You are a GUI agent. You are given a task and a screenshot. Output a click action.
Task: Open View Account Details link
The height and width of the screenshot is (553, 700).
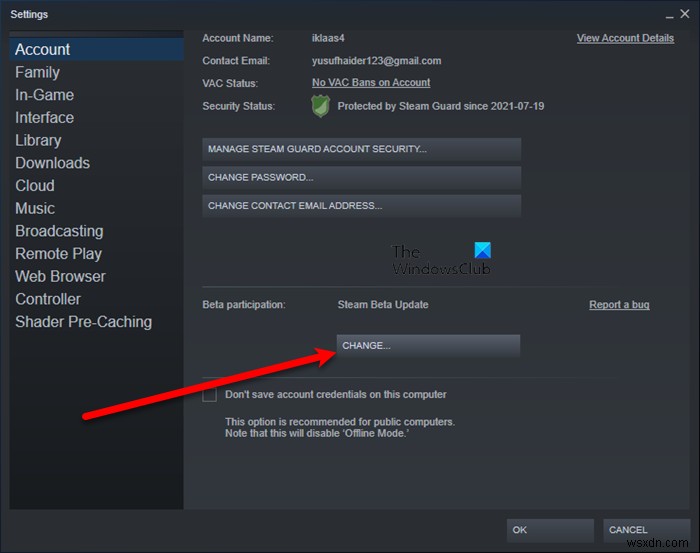click(x=625, y=38)
